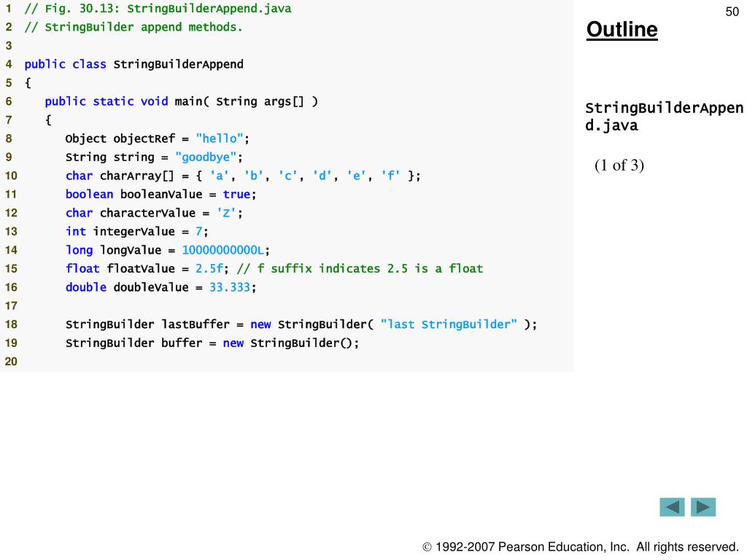747x560 pixels.
Task: Click line number 17
Action: (11, 306)
